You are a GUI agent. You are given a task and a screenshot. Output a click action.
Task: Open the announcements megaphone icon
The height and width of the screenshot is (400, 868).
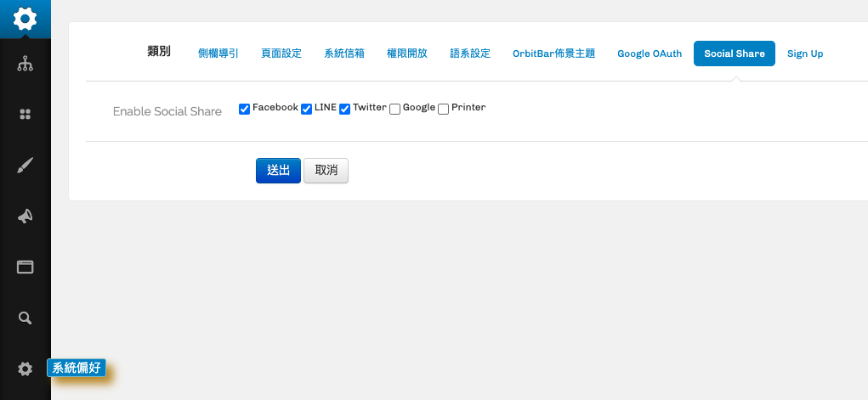[26, 217]
